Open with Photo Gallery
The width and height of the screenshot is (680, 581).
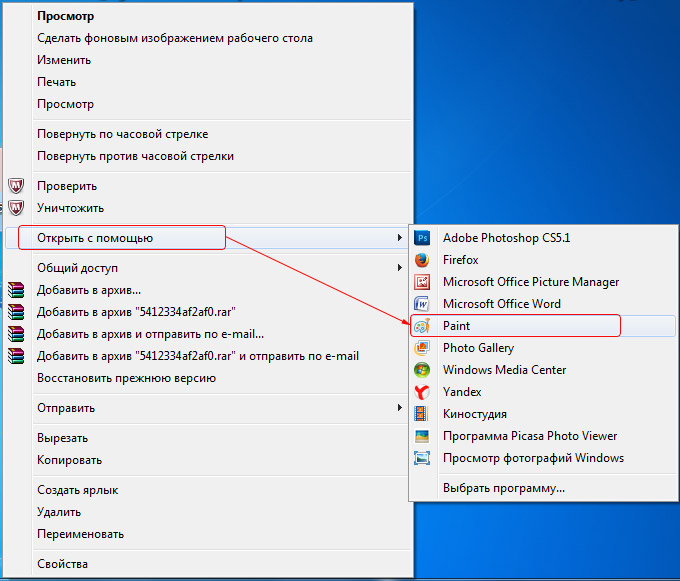pos(478,348)
